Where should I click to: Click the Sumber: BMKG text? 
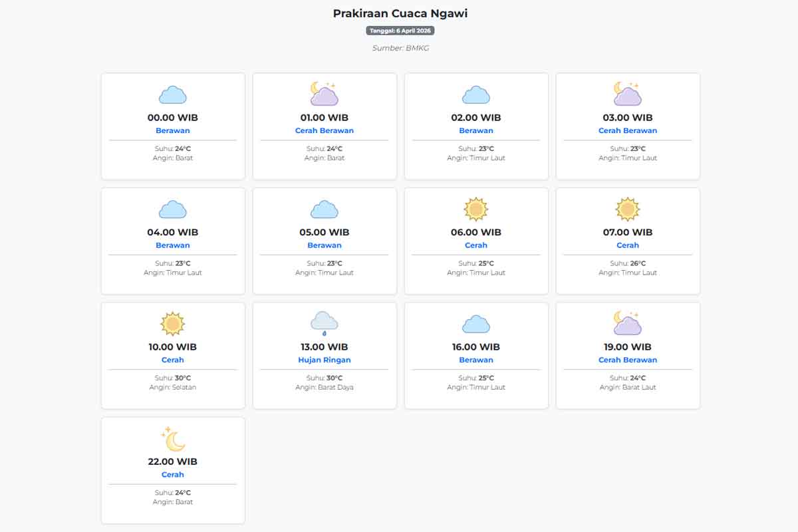400,48
